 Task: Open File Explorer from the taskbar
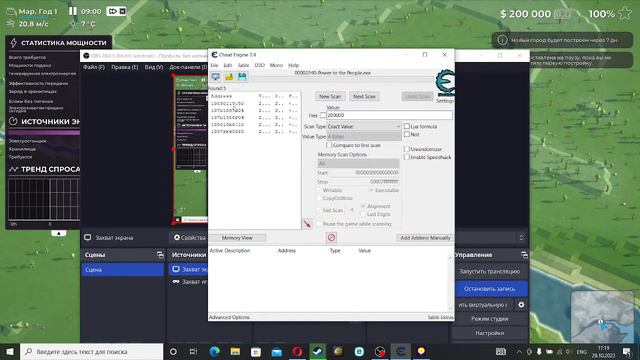coord(235,351)
